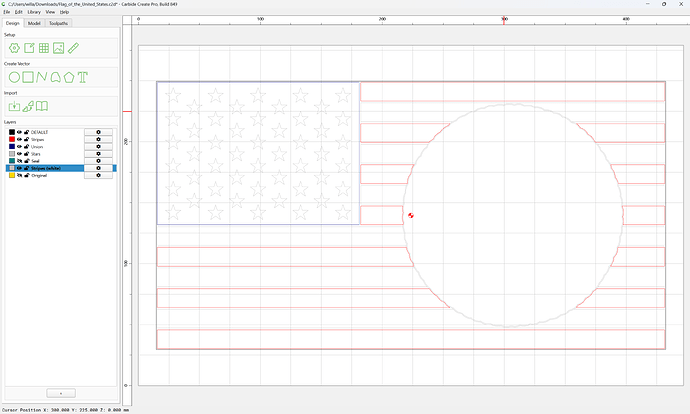Switch to the Toolpaths tab
This screenshot has width=690, height=414.
pos(58,23)
